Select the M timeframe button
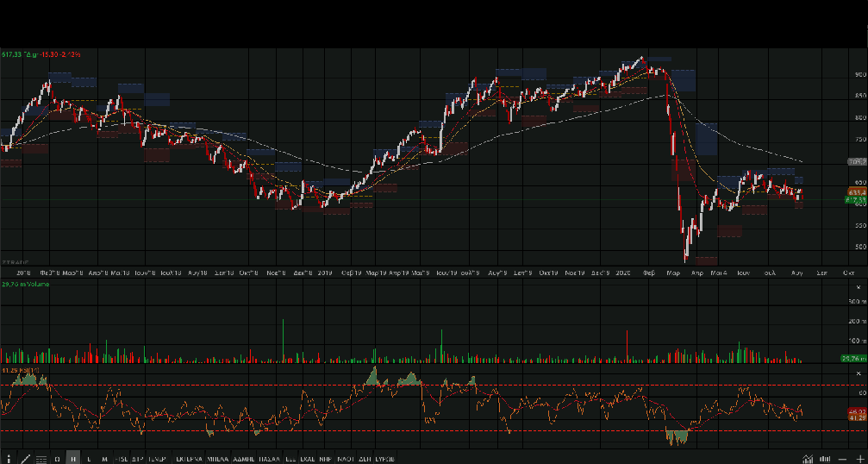868x464 pixels. 104,459
